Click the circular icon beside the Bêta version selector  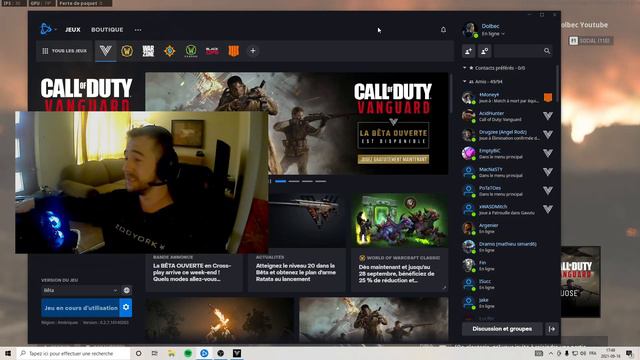pos(127,290)
